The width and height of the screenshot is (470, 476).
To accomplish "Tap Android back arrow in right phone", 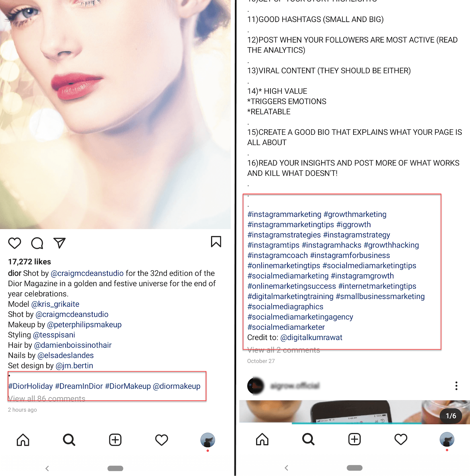I will [x=286, y=468].
